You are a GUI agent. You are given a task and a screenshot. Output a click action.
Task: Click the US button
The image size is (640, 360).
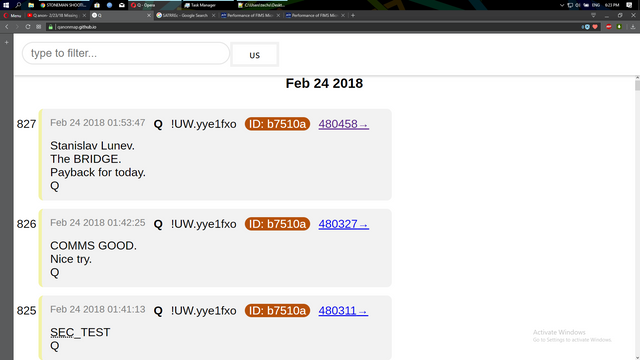[255, 54]
